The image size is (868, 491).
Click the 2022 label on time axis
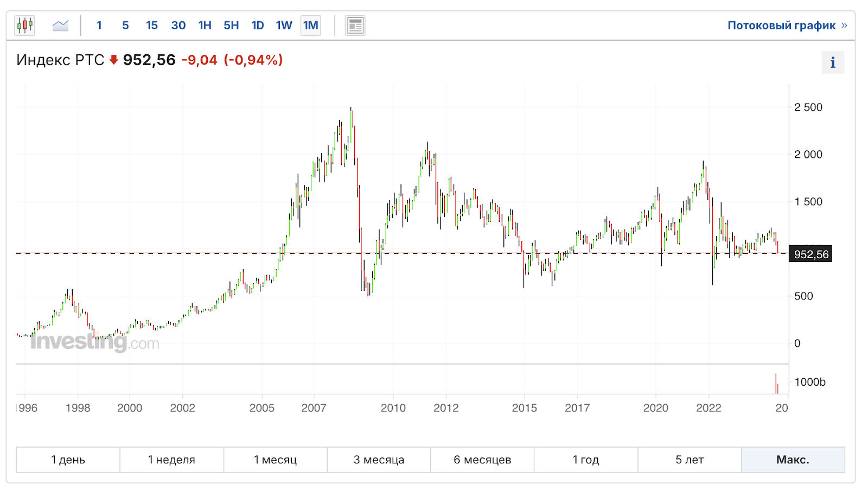pyautogui.click(x=709, y=408)
